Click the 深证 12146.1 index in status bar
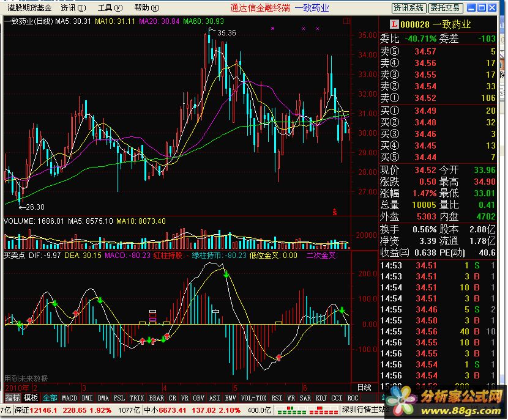This screenshot has height=420, width=508. click(35, 410)
